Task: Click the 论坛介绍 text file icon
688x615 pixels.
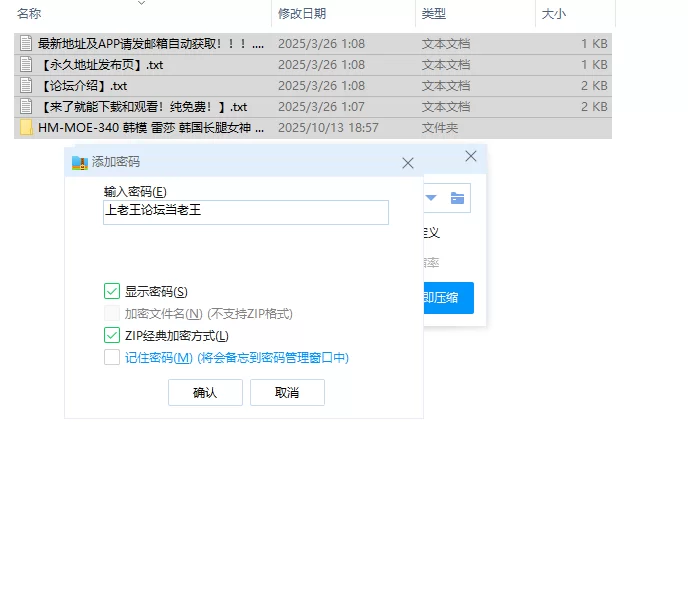Action: click(26, 86)
